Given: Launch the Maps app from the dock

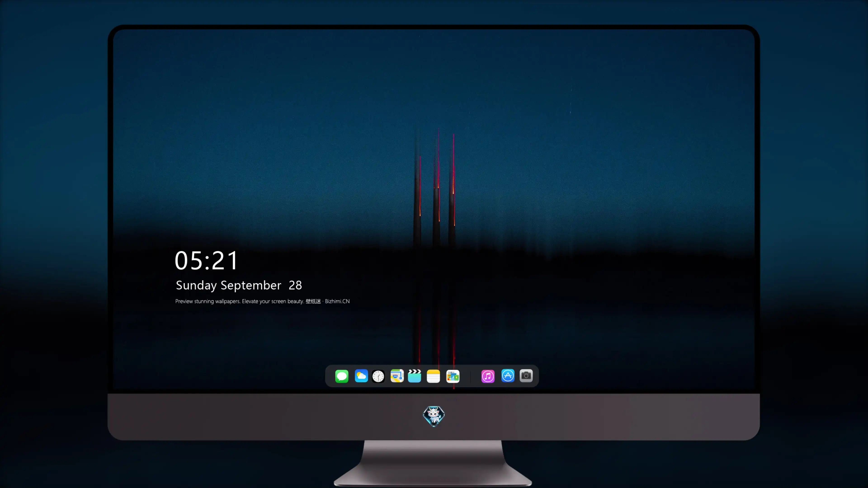Looking at the screenshot, I should click(x=397, y=376).
